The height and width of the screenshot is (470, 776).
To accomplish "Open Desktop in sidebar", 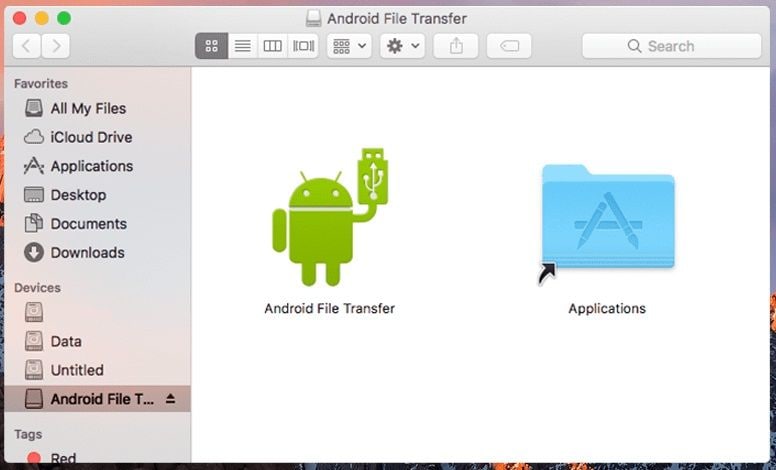I will point(97,195).
